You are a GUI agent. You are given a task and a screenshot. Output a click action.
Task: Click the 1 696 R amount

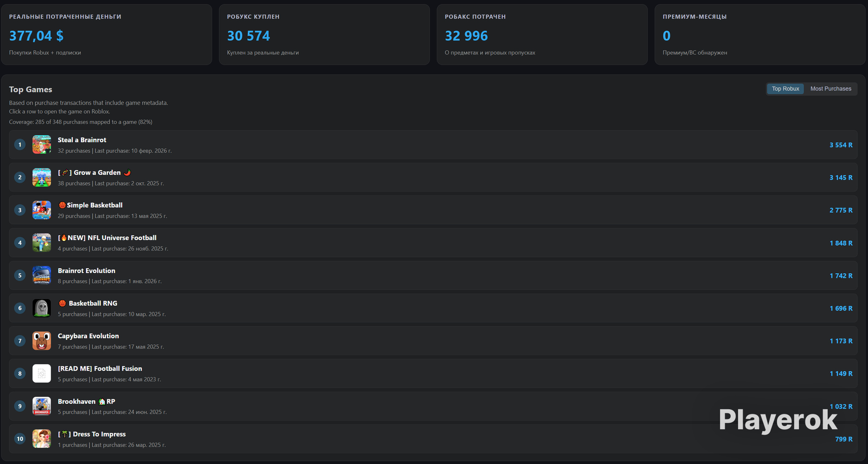841,309
